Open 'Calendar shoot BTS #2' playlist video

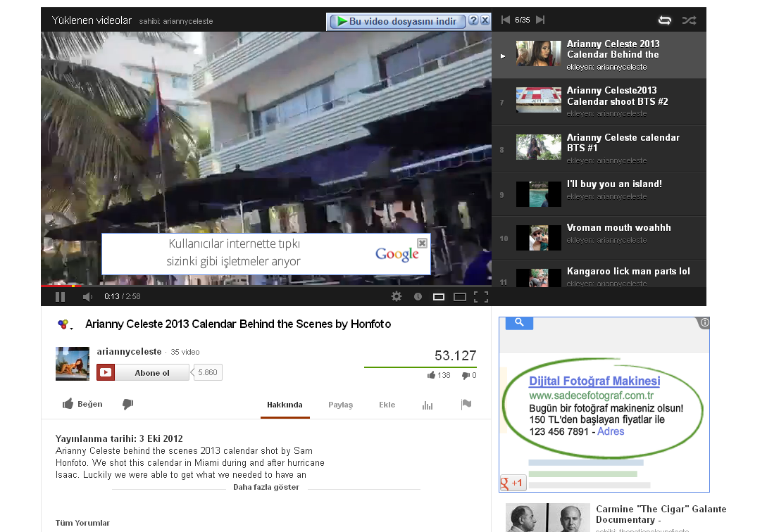coord(599,102)
